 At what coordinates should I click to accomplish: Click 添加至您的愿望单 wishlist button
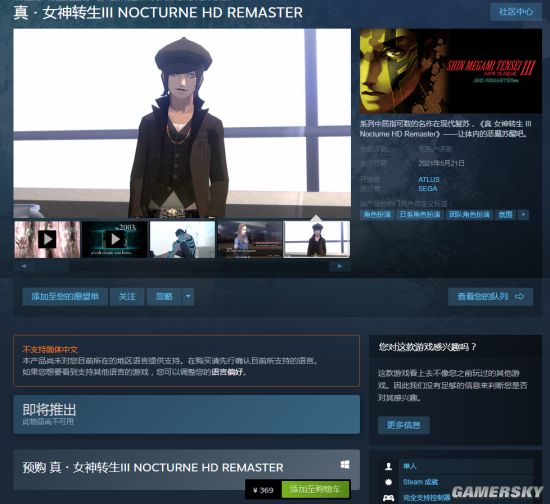pyautogui.click(x=65, y=297)
